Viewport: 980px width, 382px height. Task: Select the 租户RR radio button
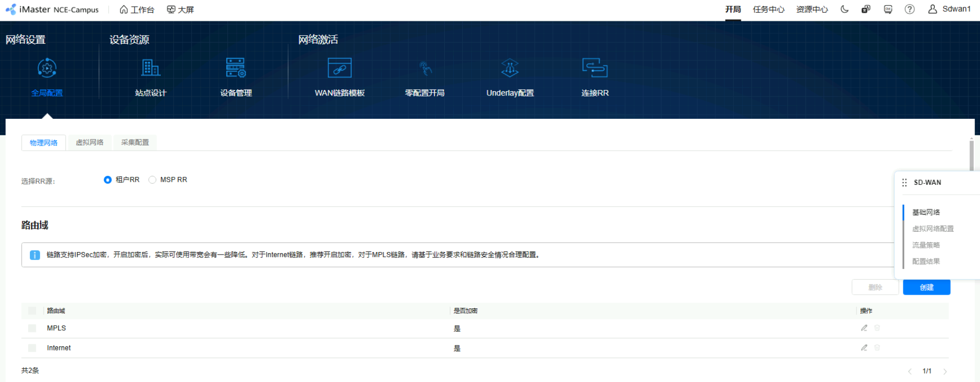[108, 180]
